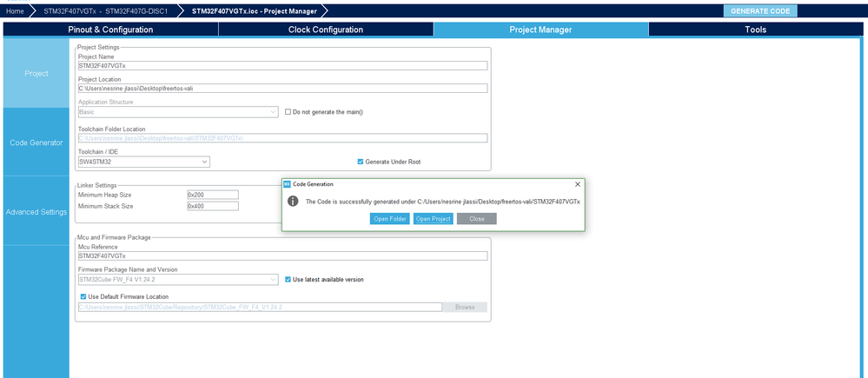The width and height of the screenshot is (868, 378).
Task: Click the Project Location input field
Action: (283, 89)
